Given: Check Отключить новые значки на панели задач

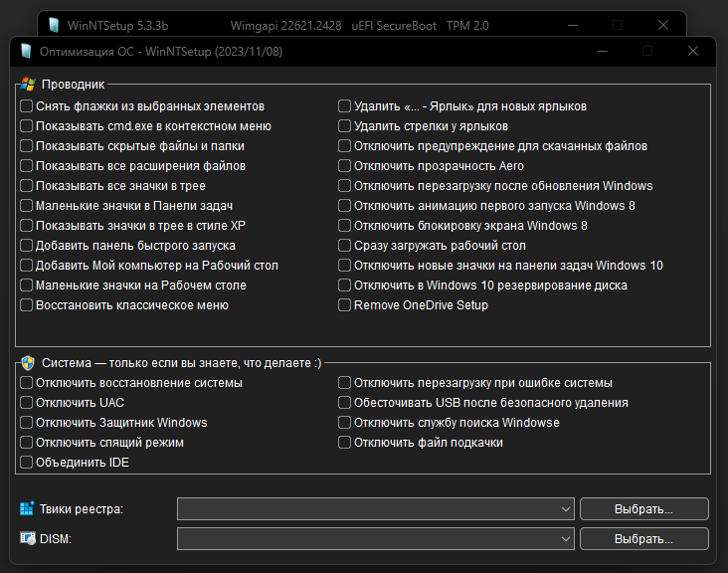Looking at the screenshot, I should [344, 266].
